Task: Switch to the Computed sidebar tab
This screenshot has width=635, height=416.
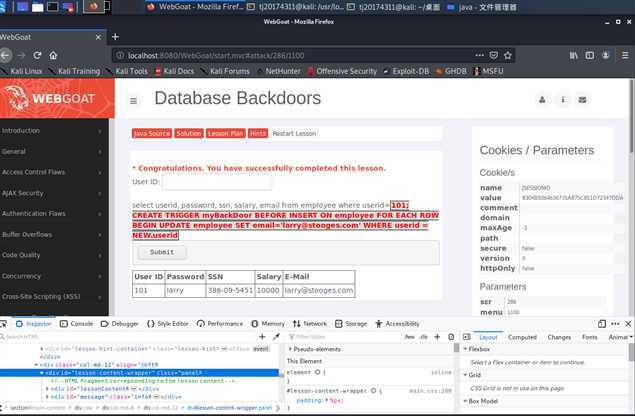Action: pos(522,337)
